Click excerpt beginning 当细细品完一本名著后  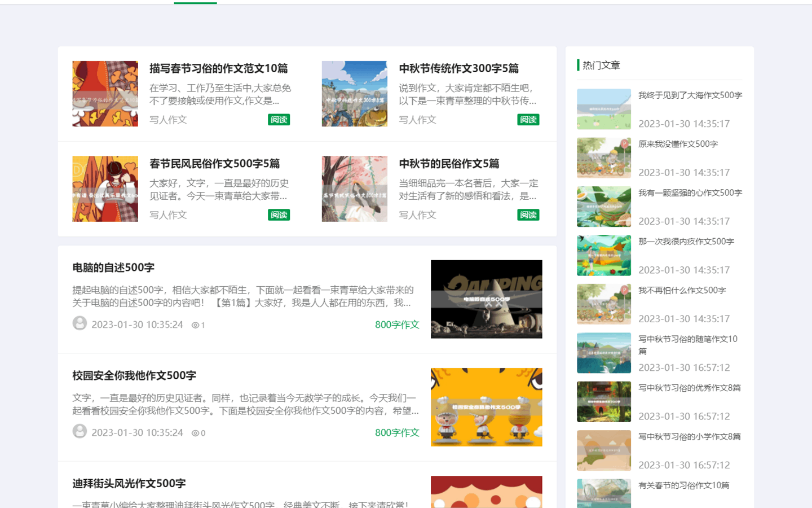[x=469, y=190]
